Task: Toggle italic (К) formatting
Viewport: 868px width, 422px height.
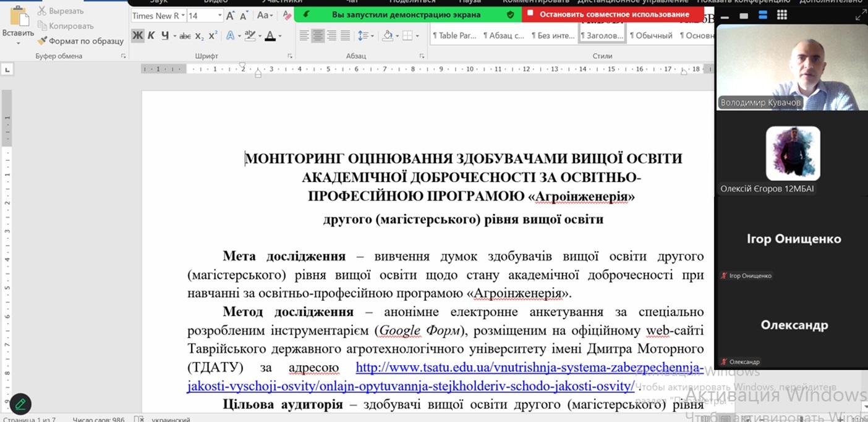Action: 151,36
